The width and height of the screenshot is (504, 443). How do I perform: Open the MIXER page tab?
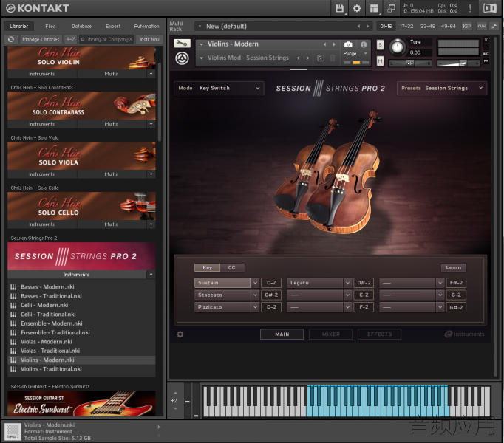[331, 334]
